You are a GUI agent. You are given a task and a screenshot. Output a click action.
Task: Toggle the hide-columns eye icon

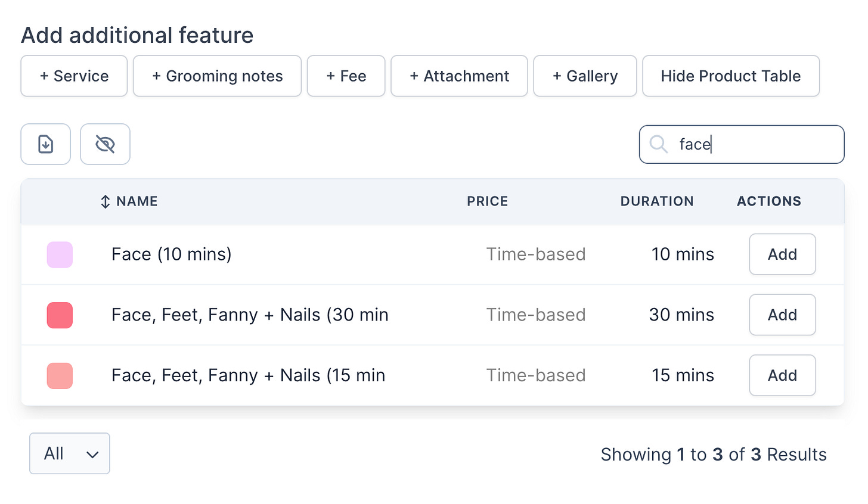(105, 144)
